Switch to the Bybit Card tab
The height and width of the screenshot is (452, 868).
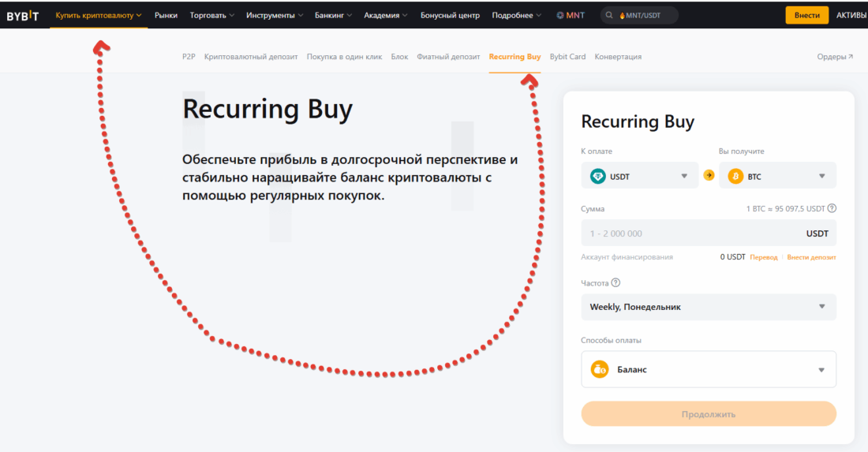pos(567,57)
